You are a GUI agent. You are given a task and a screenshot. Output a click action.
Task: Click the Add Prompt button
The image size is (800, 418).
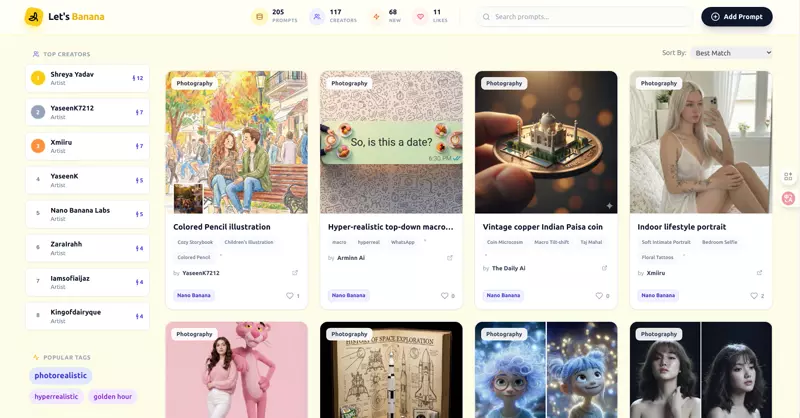(736, 17)
